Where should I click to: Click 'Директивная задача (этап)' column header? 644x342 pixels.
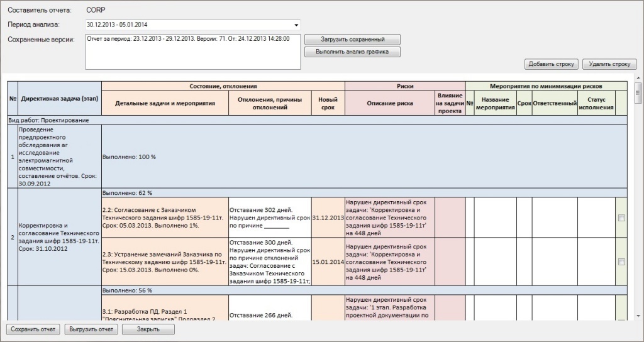(x=60, y=99)
